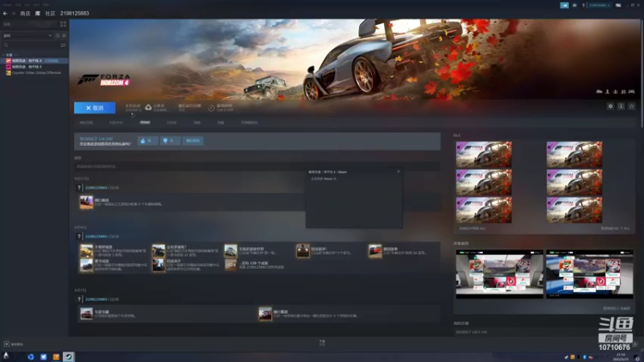Open the 社区 community tab

(x=50, y=14)
